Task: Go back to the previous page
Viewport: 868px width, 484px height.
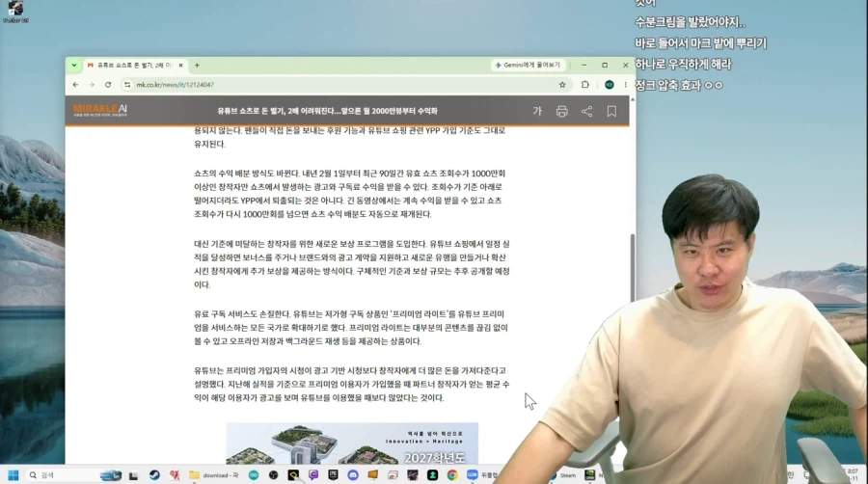Action: (x=76, y=85)
